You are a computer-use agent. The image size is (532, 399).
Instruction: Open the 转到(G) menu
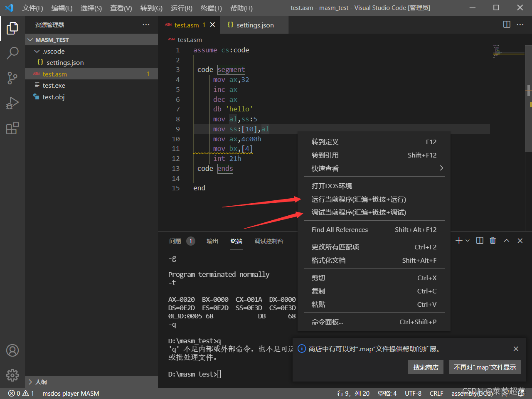pos(151,8)
